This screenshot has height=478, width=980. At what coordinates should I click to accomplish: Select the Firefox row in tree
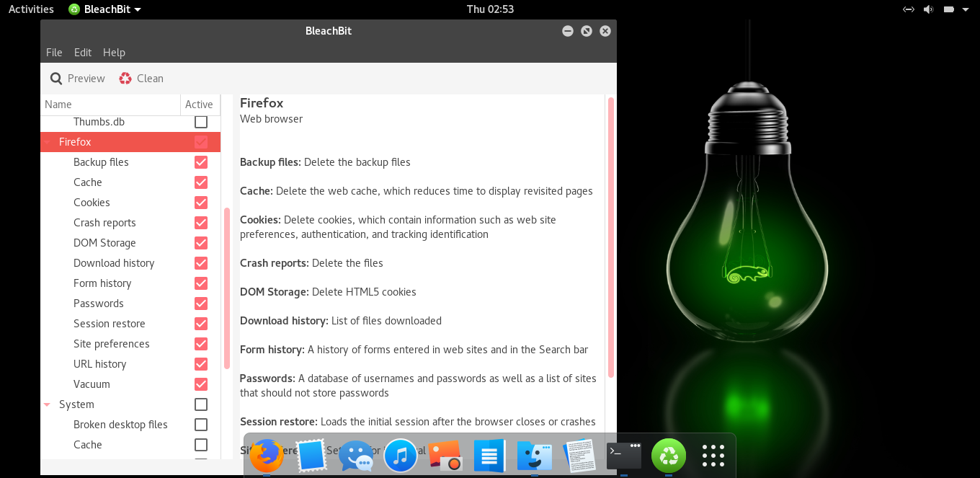130,142
